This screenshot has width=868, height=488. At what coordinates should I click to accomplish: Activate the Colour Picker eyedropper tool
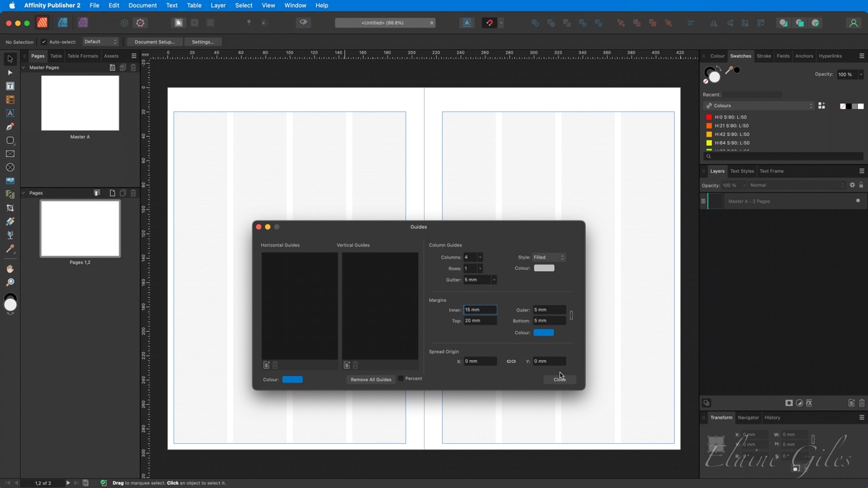click(10, 249)
